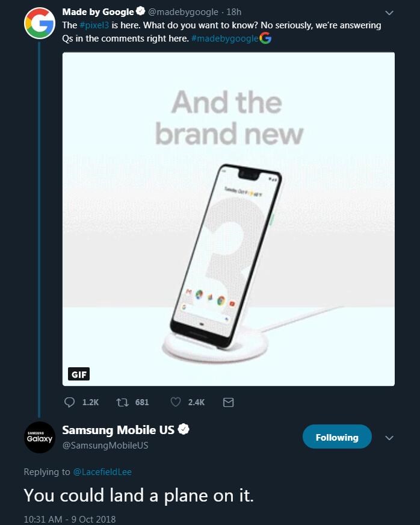Screen dimensions: 420x525
Task: Expand Samsung Mobile US tweet options chevron
Action: point(389,438)
